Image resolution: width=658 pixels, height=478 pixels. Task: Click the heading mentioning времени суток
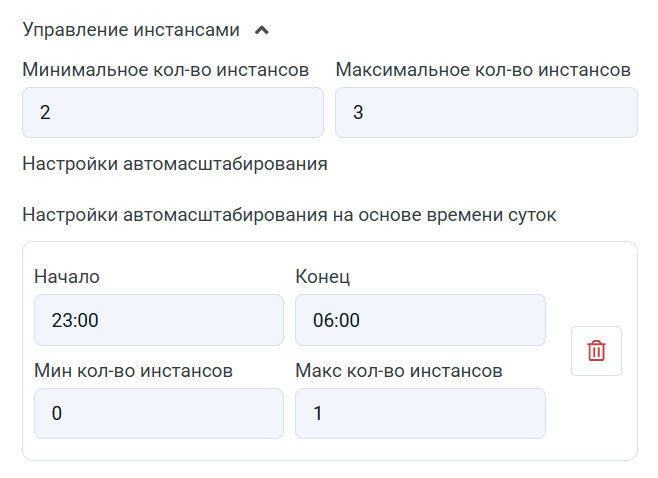pos(289,215)
